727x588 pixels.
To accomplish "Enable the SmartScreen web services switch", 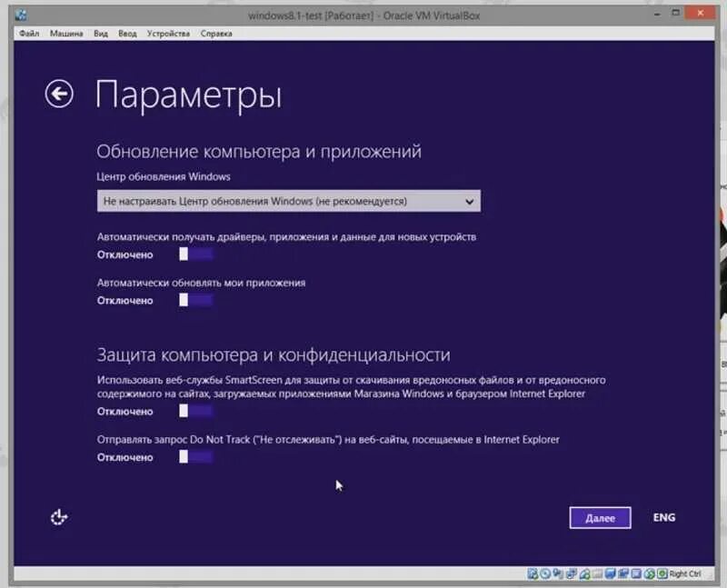I will pos(195,411).
